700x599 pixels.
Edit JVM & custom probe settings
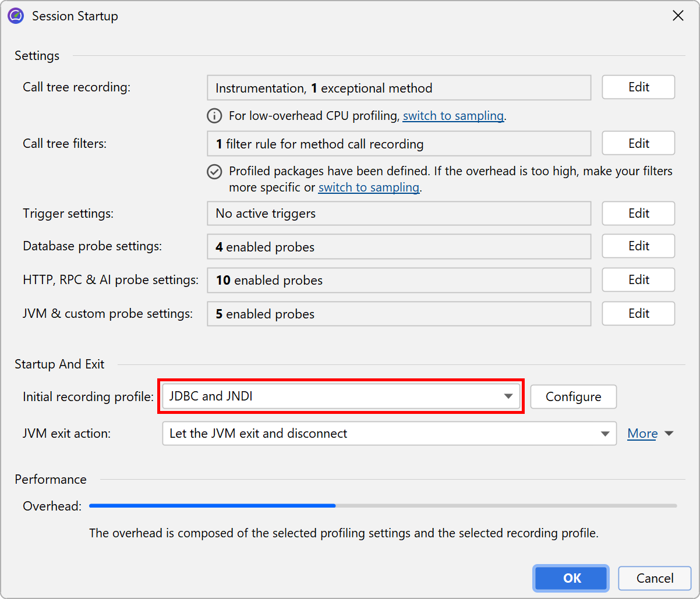(638, 314)
